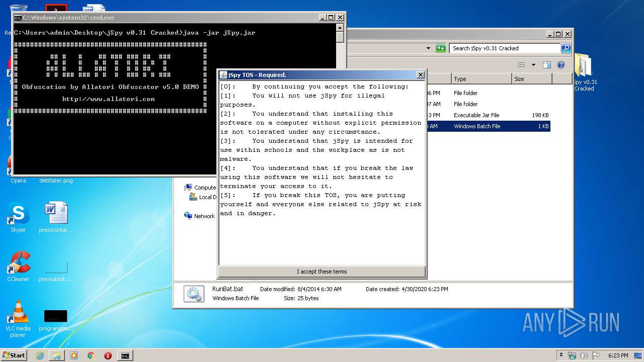Viewport: 644px width, 362px height.
Task: Select the '198 KB' size cell
Action: (540, 115)
